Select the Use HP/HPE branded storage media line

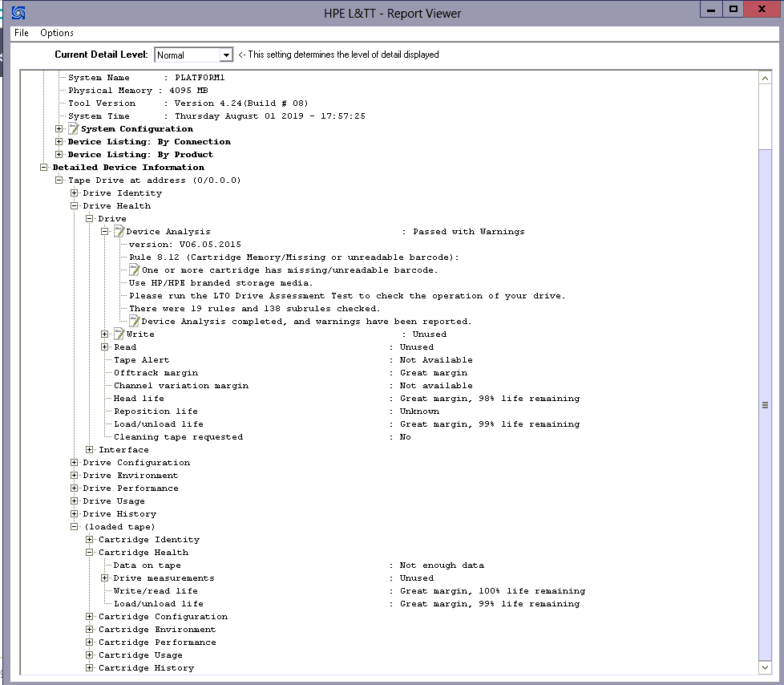click(220, 282)
